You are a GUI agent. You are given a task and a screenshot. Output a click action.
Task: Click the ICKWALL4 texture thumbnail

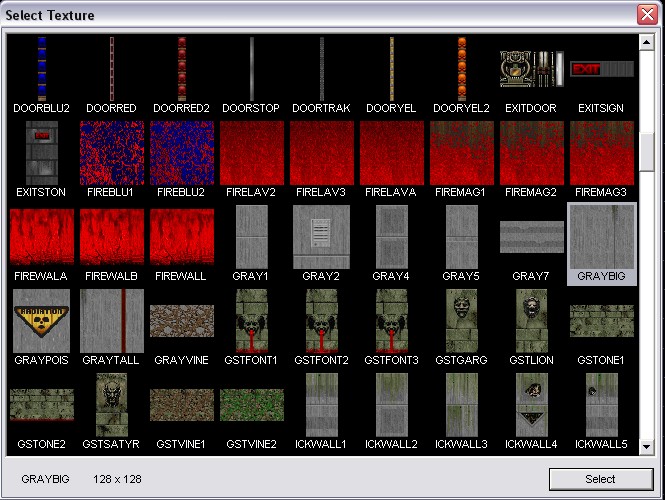(x=532, y=405)
